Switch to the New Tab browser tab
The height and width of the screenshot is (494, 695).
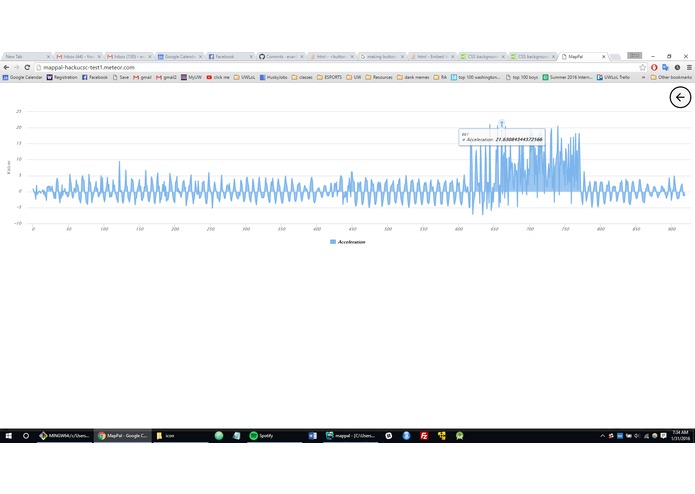click(x=26, y=57)
